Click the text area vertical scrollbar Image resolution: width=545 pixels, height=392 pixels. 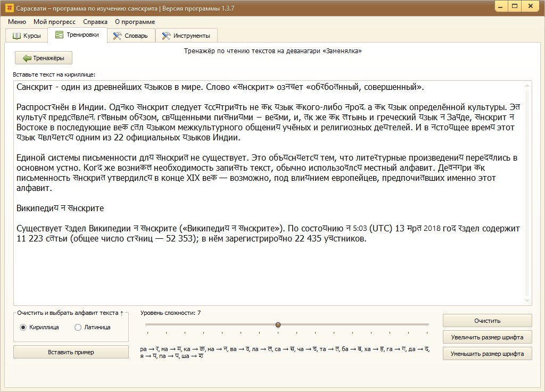click(527, 191)
